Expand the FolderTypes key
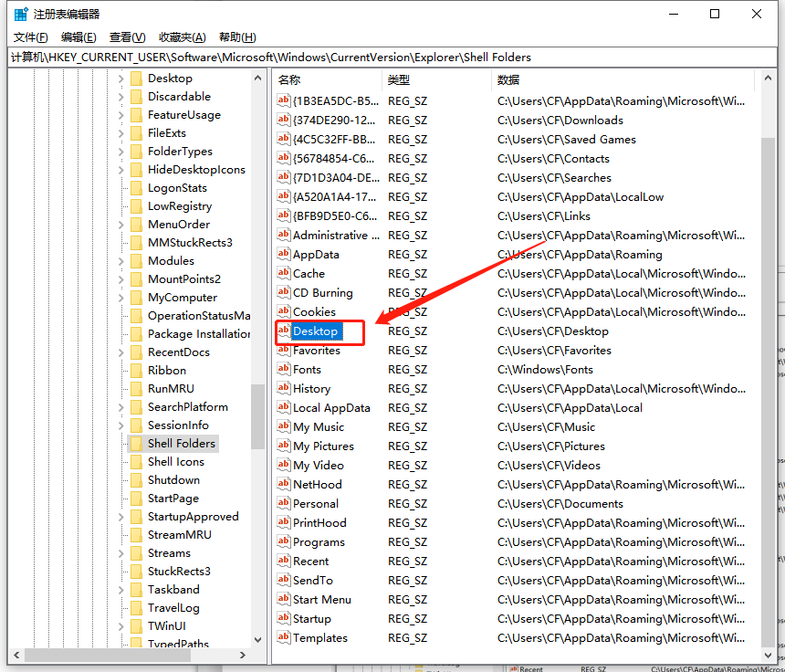Image resolution: width=785 pixels, height=672 pixels. (x=120, y=152)
